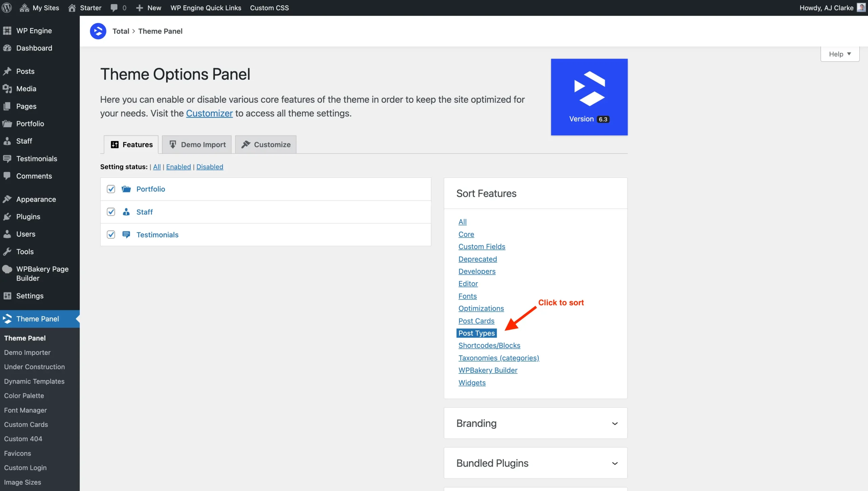Uncheck the Testimonials feature checkbox
Screen dimensions: 868x491
(111, 235)
